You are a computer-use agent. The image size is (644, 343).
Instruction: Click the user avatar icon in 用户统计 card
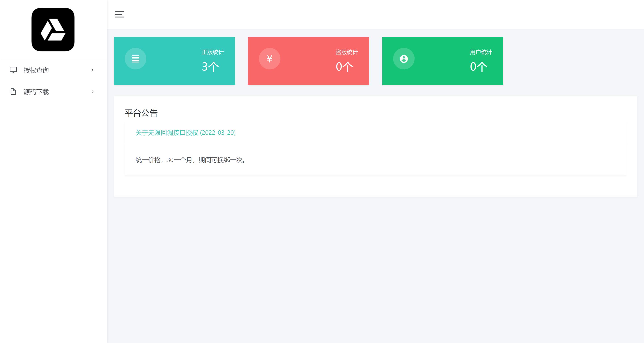pyautogui.click(x=404, y=59)
